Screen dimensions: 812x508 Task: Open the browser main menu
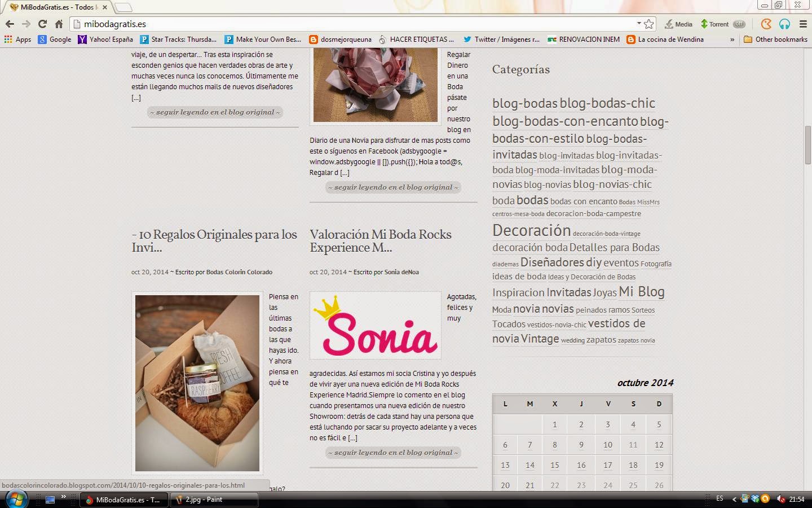pos(803,24)
